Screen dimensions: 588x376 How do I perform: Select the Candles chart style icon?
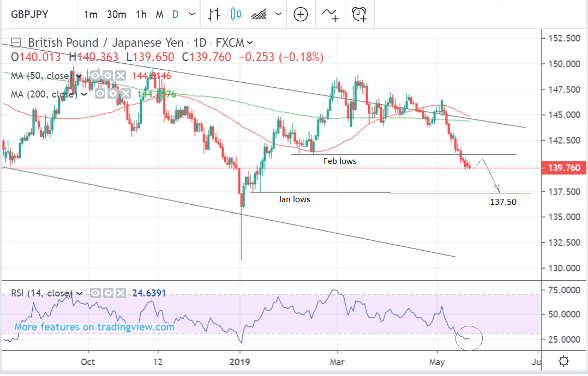[x=236, y=14]
